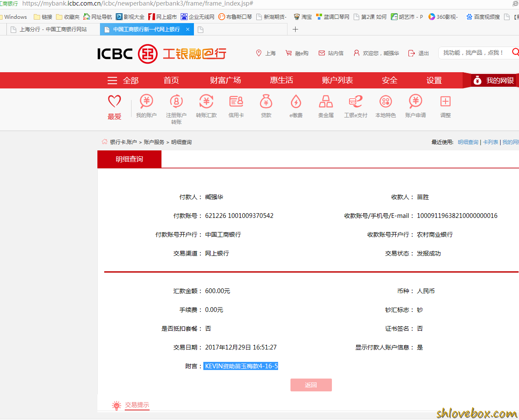This screenshot has height=420, width=519.
Task: Open the 本地特色 local features icon
Action: [x=386, y=102]
